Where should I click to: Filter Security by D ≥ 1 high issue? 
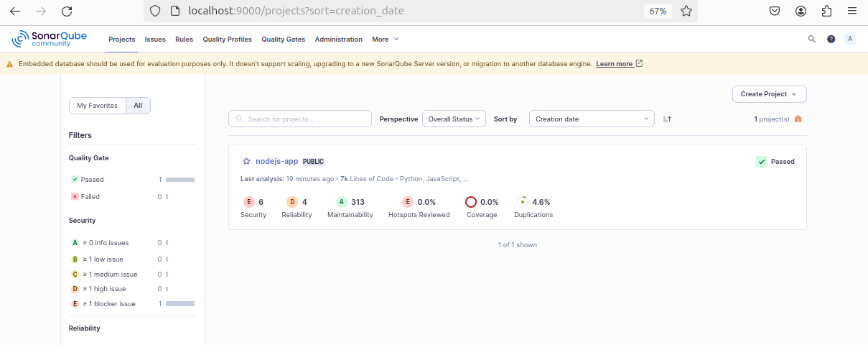(x=132, y=289)
